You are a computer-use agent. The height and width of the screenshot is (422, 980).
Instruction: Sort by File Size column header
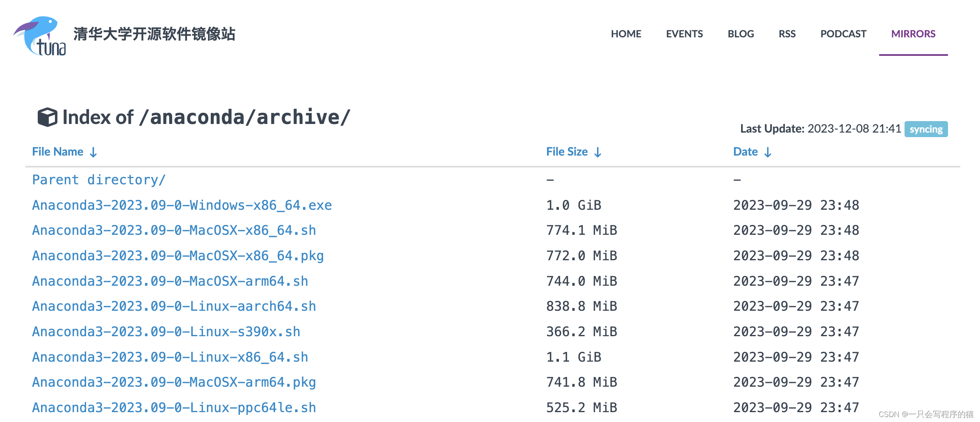567,152
